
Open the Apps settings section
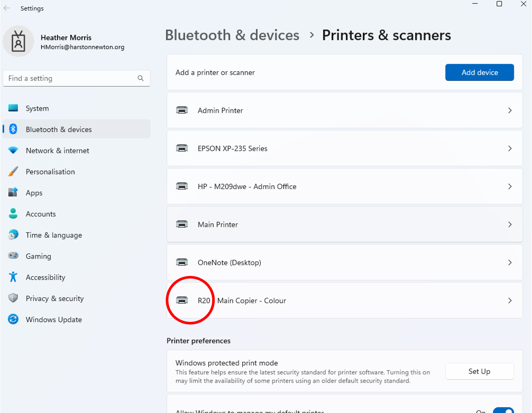click(x=34, y=193)
